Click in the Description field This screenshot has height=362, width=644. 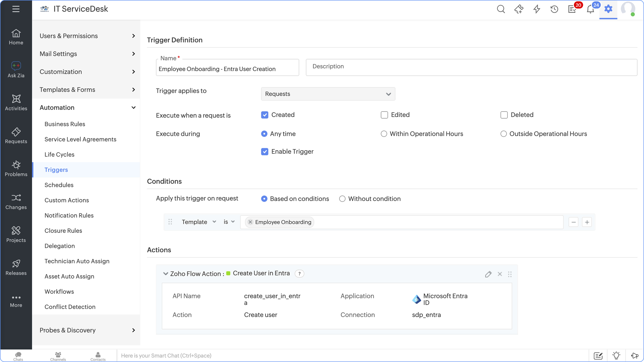(x=471, y=67)
